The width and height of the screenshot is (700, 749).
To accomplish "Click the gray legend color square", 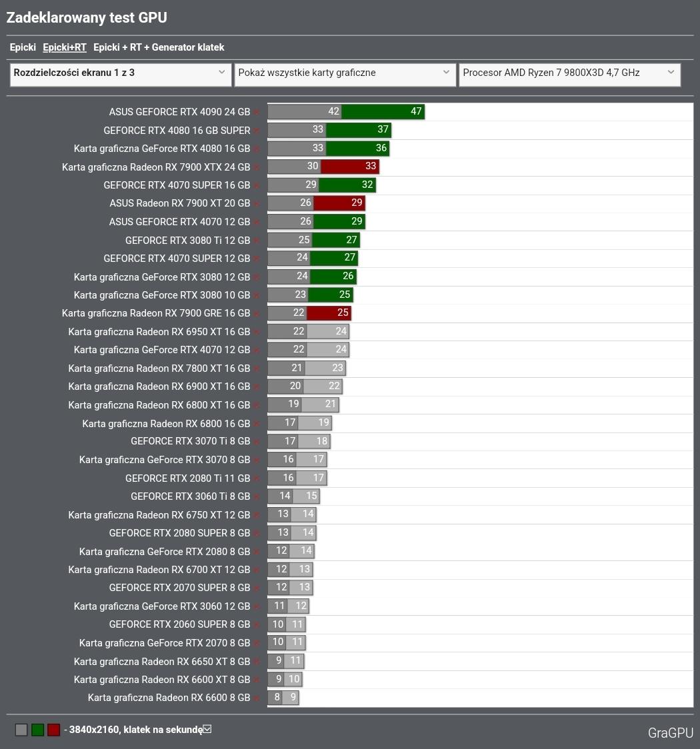I will click(21, 730).
